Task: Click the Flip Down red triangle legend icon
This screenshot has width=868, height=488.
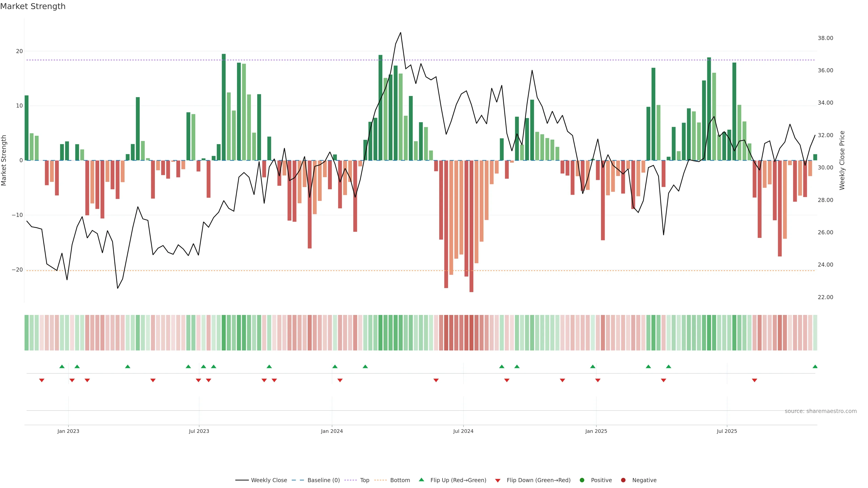Action: (498, 480)
